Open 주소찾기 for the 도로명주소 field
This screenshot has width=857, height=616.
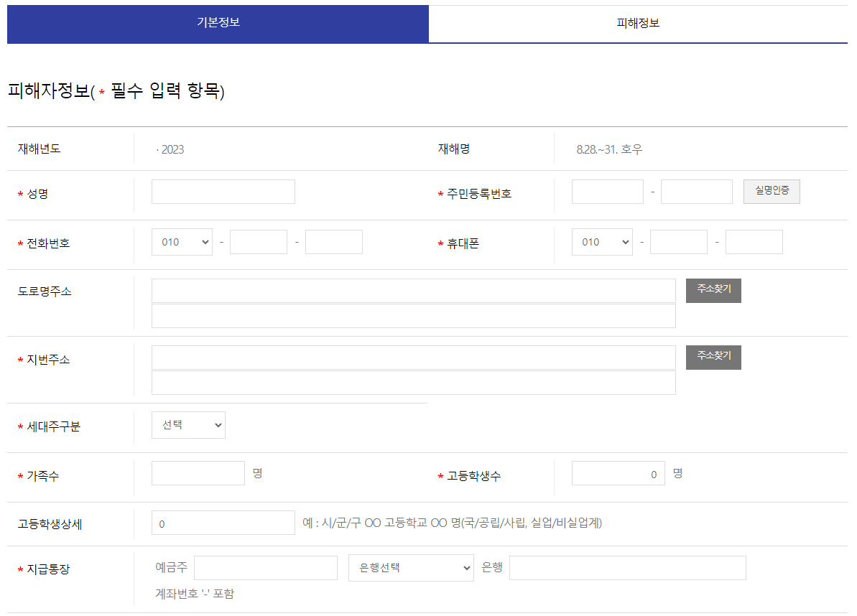713,290
